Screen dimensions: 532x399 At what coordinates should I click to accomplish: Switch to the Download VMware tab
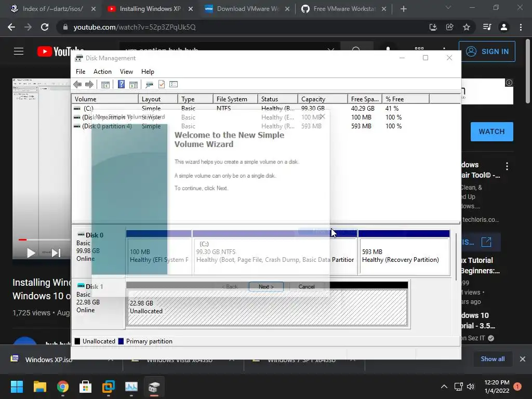(x=247, y=9)
